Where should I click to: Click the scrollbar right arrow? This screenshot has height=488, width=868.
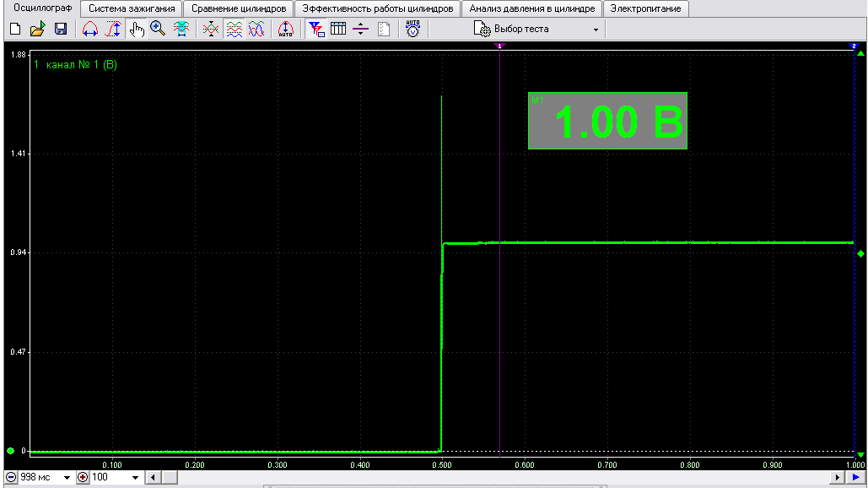coord(837,477)
